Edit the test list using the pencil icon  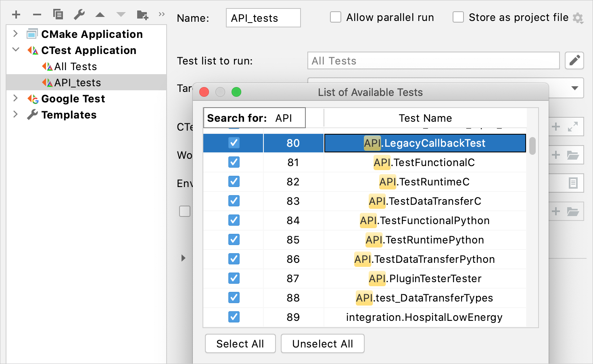[574, 60]
